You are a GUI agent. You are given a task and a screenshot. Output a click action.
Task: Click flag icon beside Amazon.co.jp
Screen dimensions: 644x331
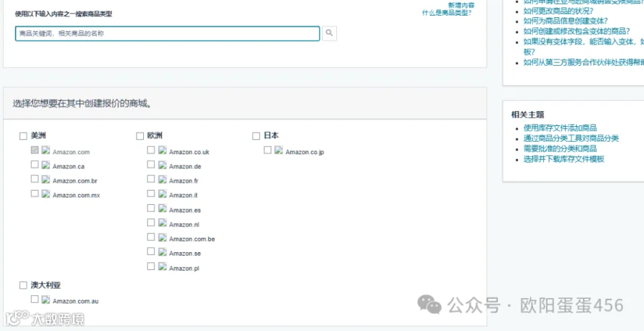279,150
